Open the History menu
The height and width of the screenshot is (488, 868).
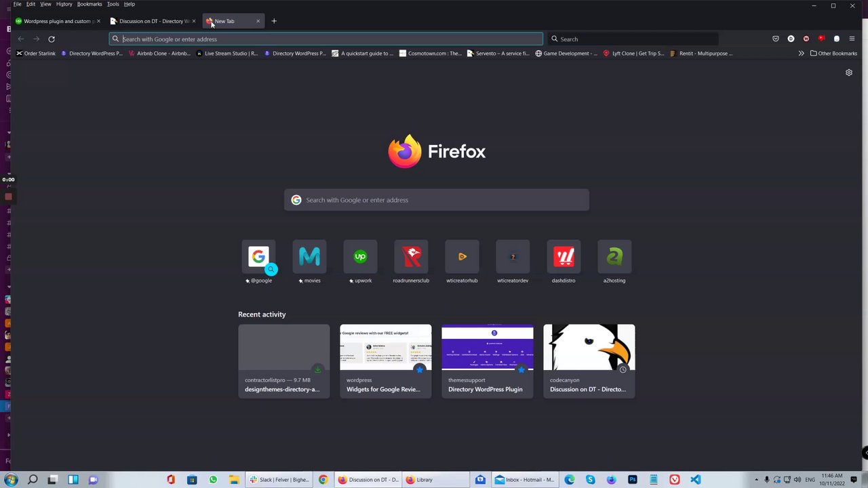(x=64, y=4)
